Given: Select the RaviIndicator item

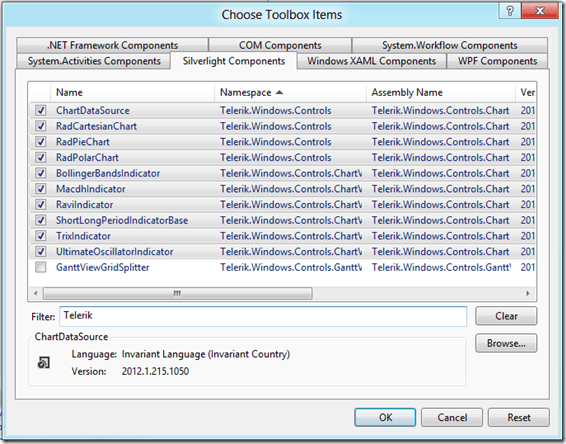Looking at the screenshot, I should click(84, 204).
